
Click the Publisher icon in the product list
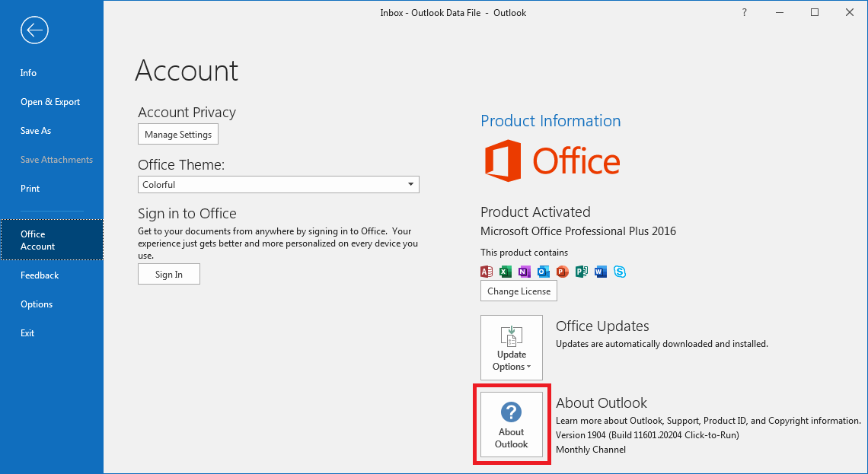(x=582, y=272)
